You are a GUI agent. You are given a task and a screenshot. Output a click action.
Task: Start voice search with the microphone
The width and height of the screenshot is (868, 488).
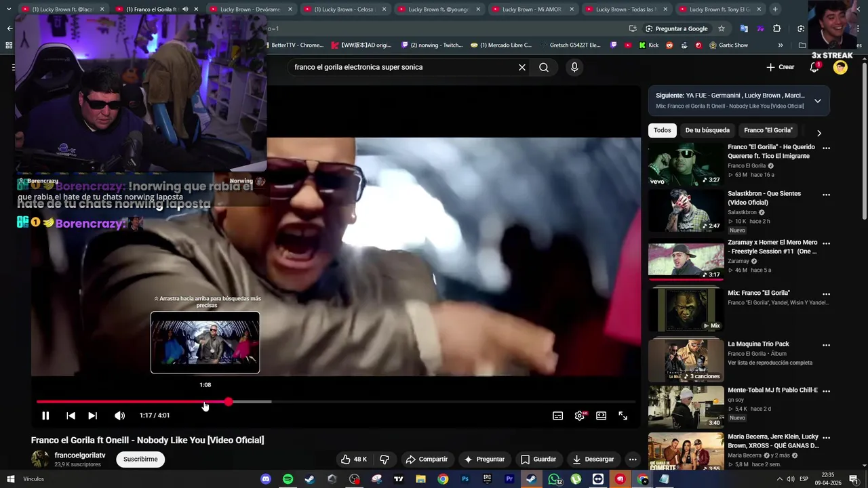point(574,67)
